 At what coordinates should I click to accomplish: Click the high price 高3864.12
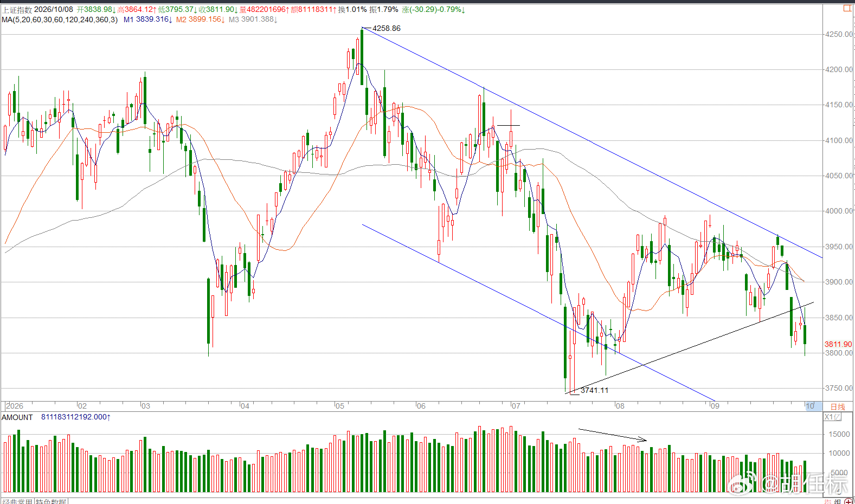(137, 10)
